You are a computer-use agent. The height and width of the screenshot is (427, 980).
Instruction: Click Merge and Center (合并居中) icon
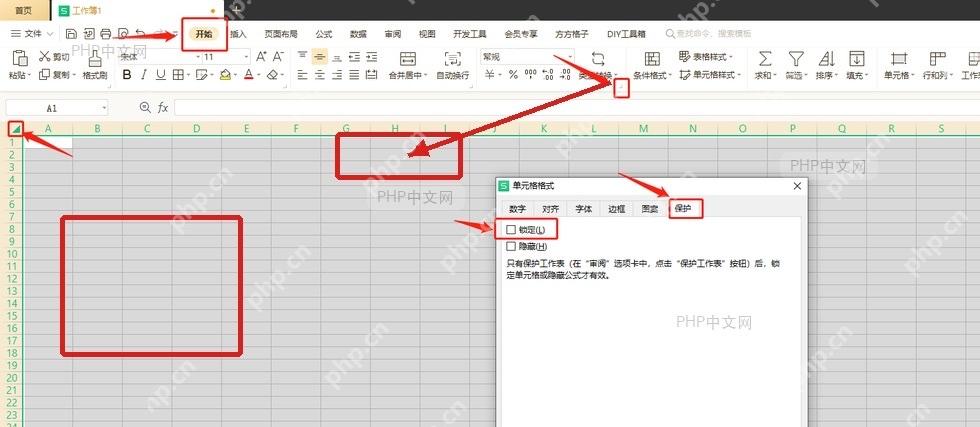(x=408, y=59)
